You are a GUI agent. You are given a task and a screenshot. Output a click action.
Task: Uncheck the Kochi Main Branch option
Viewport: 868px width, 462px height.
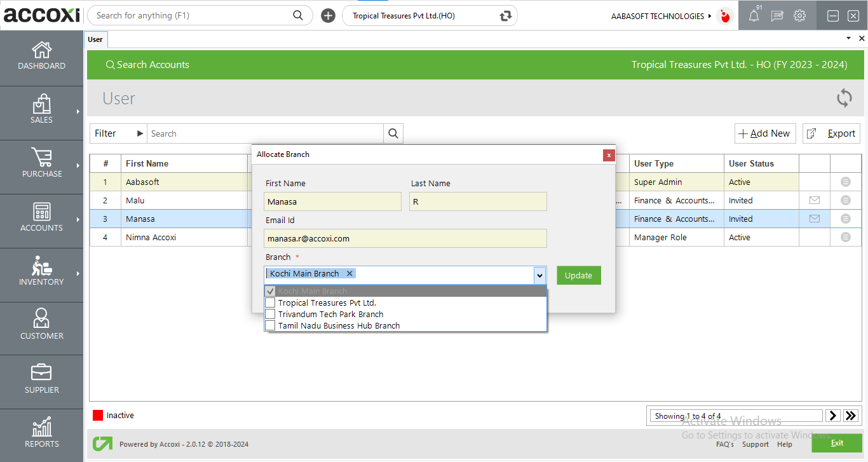[x=270, y=290]
